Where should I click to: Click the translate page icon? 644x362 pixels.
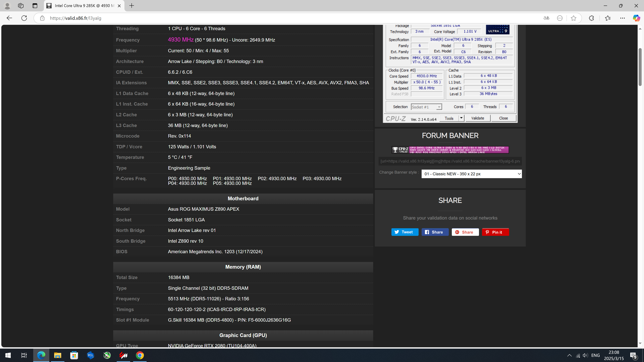[x=546, y=18]
